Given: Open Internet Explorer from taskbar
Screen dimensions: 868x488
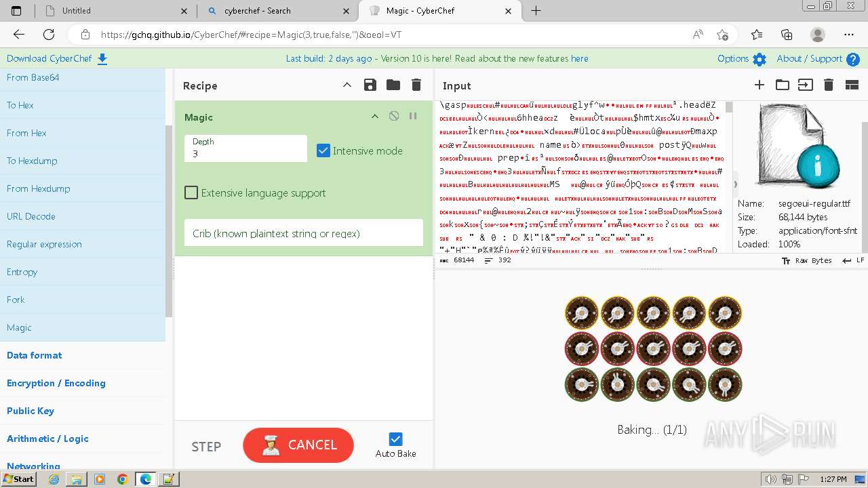Looking at the screenshot, I should [54, 479].
